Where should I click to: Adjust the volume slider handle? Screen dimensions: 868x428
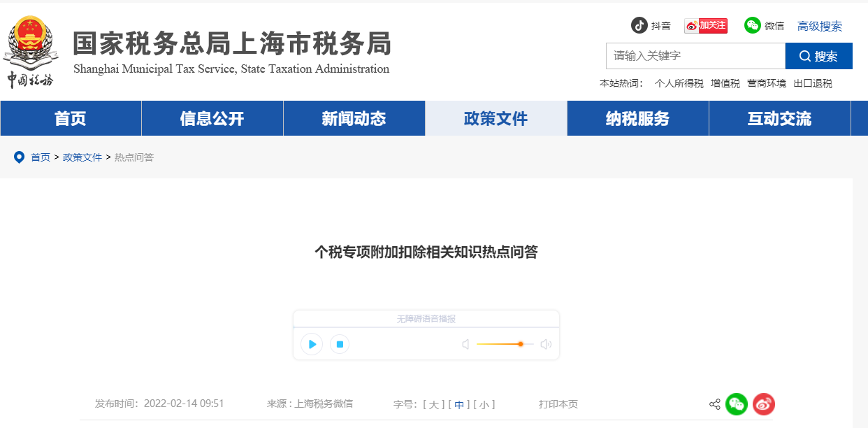pos(521,344)
